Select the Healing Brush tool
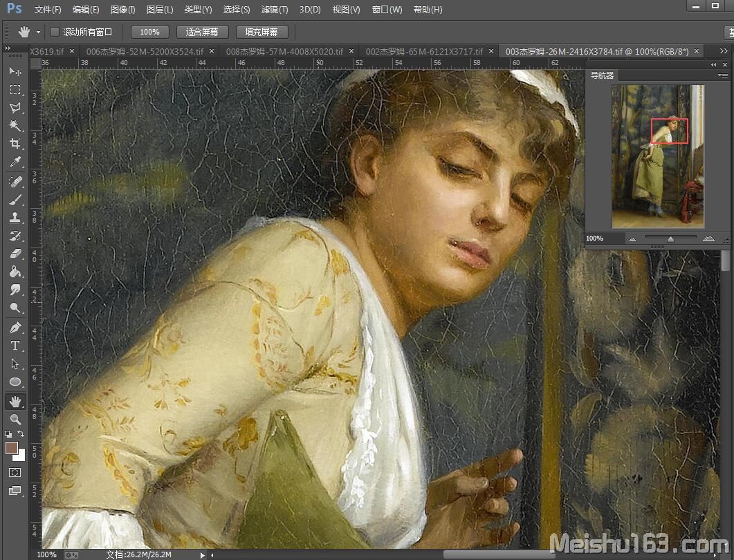This screenshot has height=560, width=734. (x=15, y=182)
